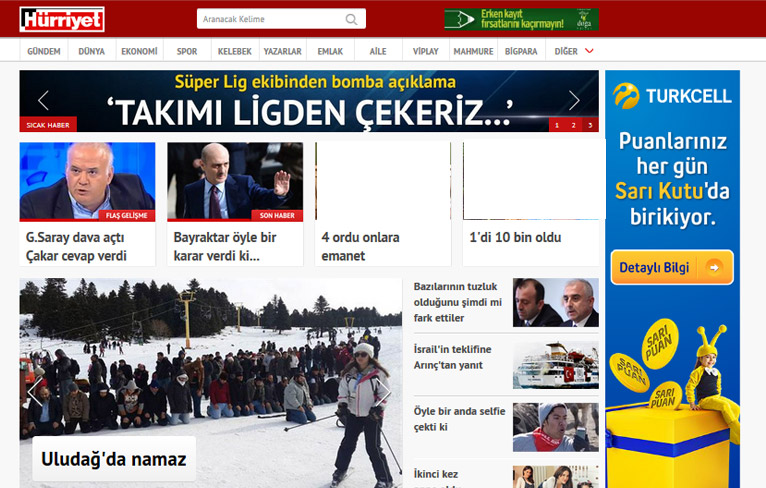Expand the DİĞER dropdown arrow
766x488 pixels.
589,51
